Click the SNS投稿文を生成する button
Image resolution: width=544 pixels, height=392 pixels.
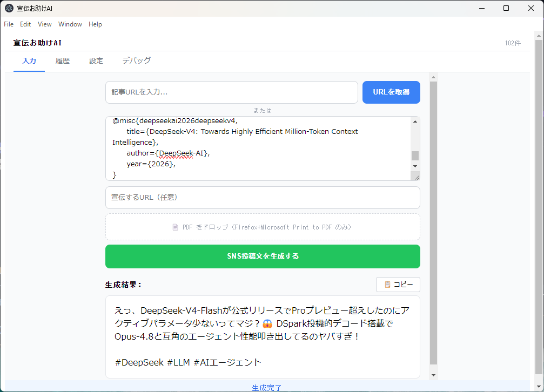pyautogui.click(x=263, y=256)
